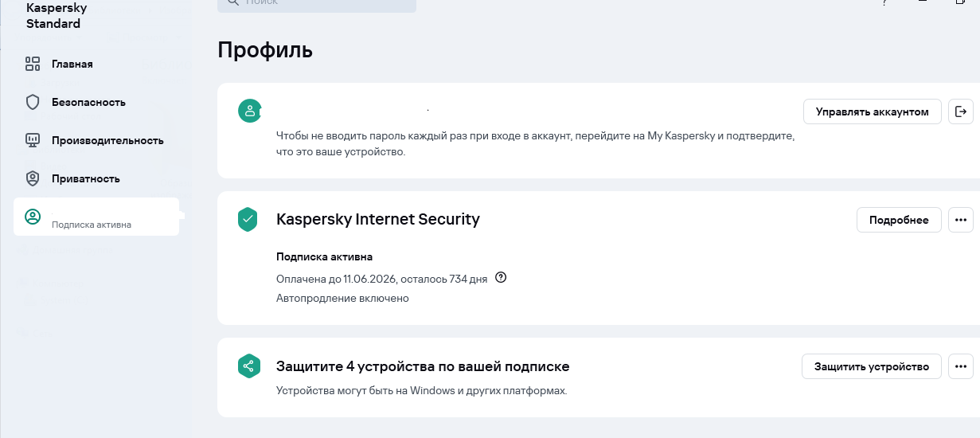Open the Безопасность section
The width and height of the screenshot is (980, 438).
tap(88, 102)
